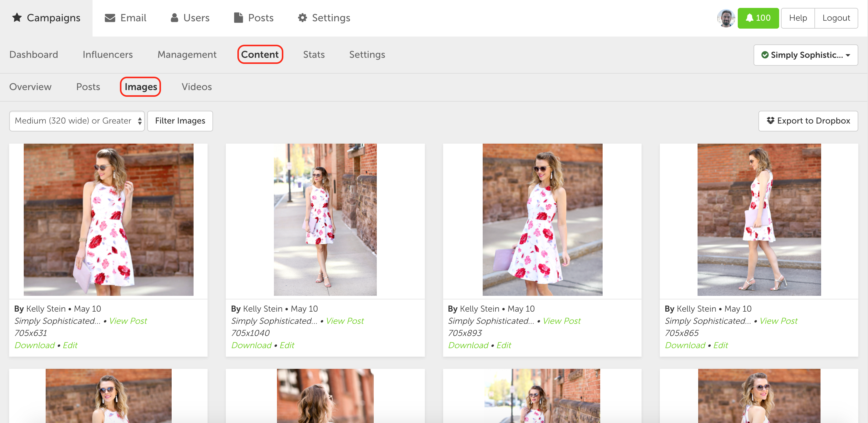Edit the 705x1040 image
This screenshot has height=423, width=868.
pyautogui.click(x=287, y=345)
